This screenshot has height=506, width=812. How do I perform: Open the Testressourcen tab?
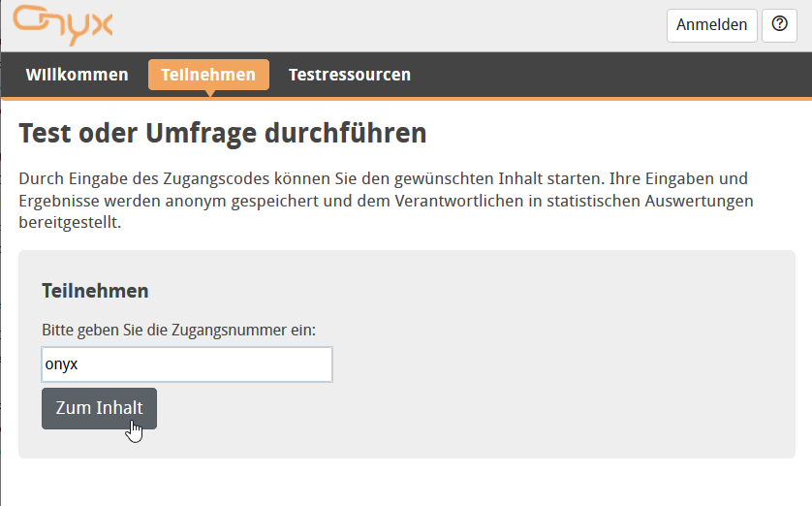[x=349, y=75]
